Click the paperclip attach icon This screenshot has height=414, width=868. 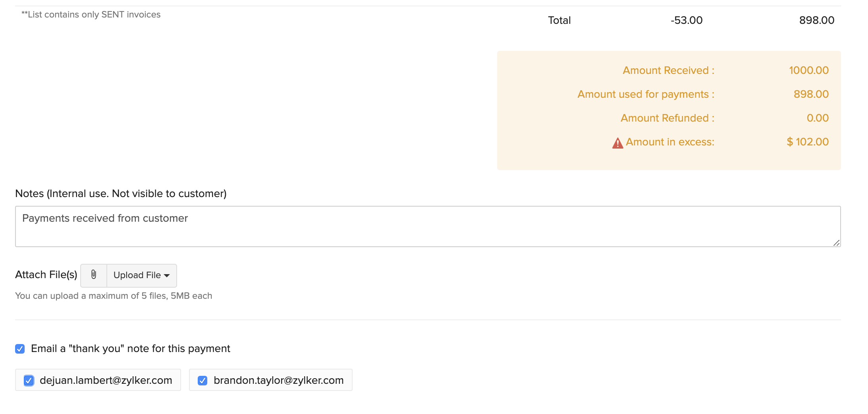pyautogui.click(x=94, y=275)
